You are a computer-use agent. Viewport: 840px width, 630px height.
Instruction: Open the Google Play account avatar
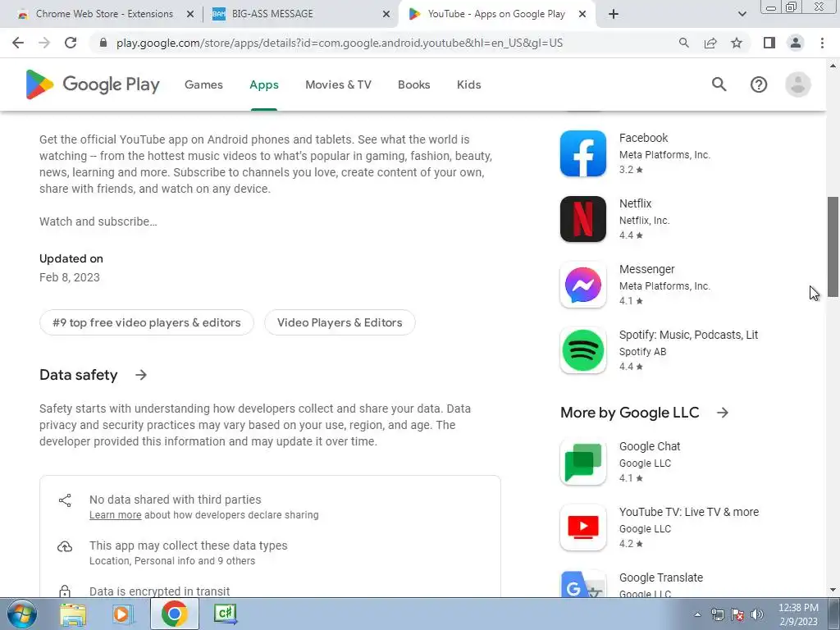(x=797, y=84)
